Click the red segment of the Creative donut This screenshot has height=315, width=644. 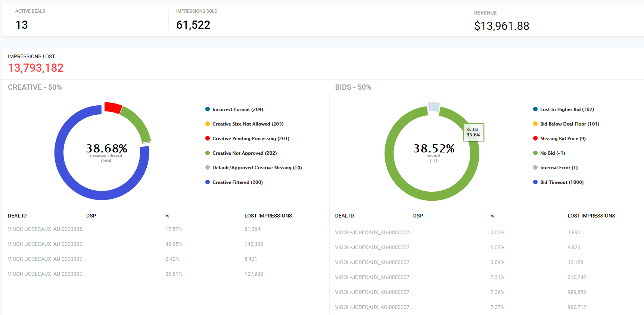click(113, 107)
